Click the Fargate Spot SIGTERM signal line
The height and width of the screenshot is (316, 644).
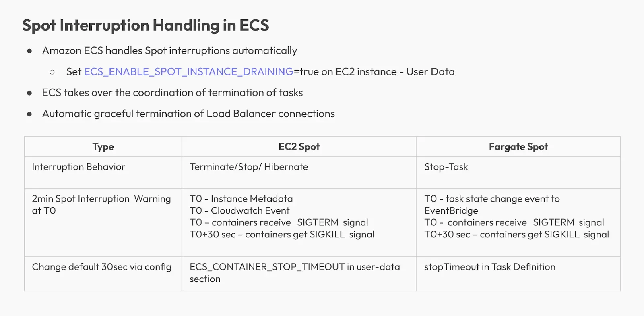[514, 222]
